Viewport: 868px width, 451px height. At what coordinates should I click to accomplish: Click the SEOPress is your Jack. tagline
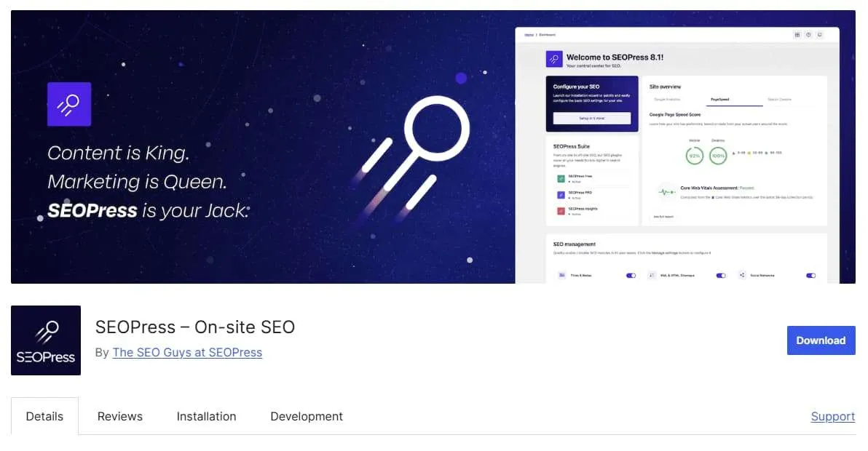pyautogui.click(x=149, y=210)
